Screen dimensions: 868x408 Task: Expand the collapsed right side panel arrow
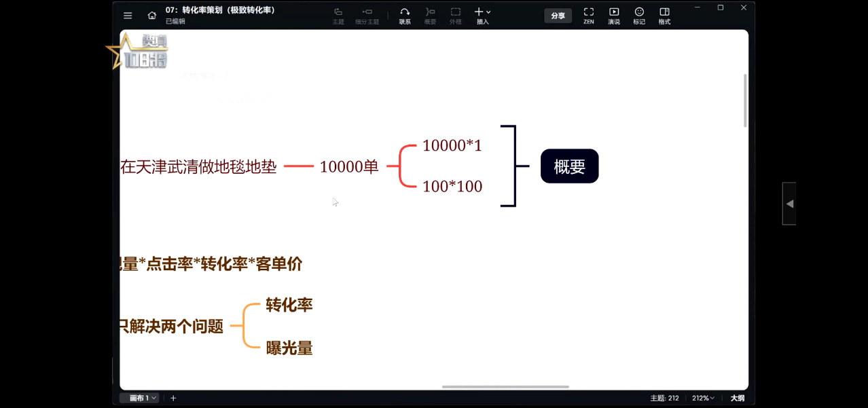tap(789, 204)
